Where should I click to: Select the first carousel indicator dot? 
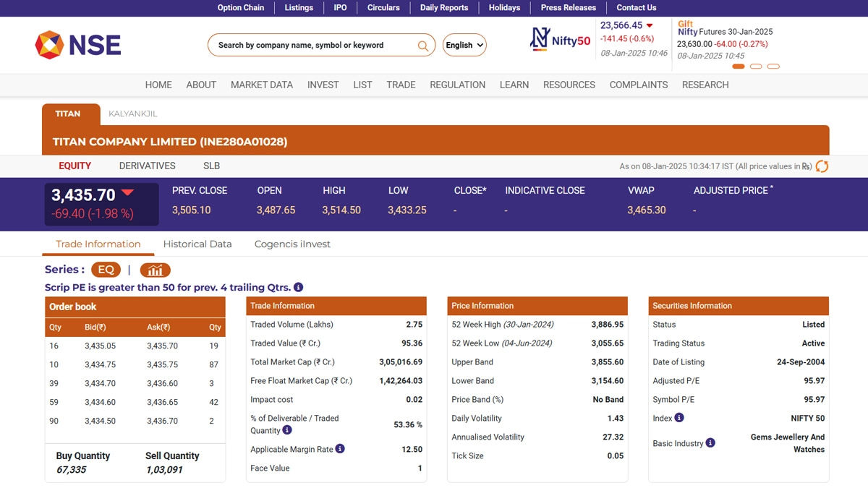(739, 67)
